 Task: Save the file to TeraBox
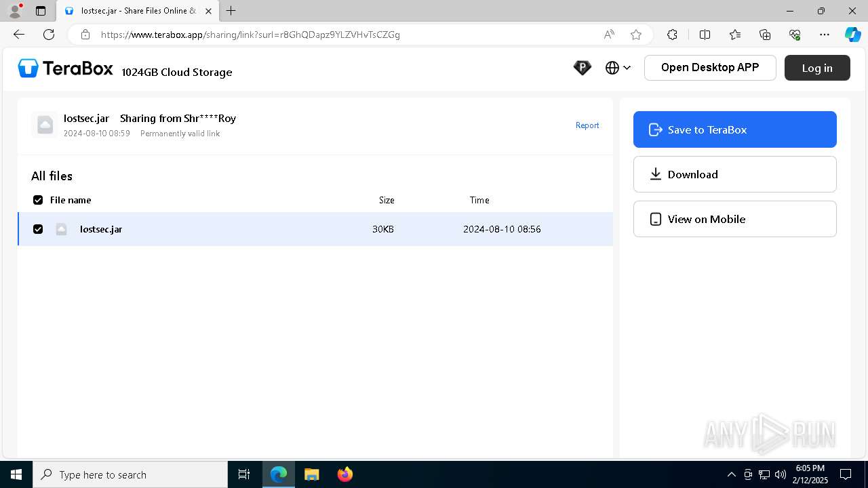[735, 129]
